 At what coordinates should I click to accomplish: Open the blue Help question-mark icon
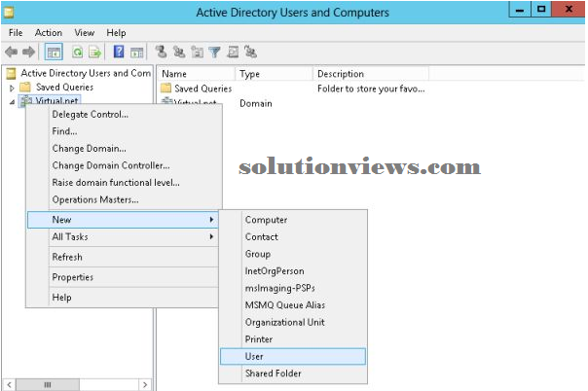tap(119, 52)
